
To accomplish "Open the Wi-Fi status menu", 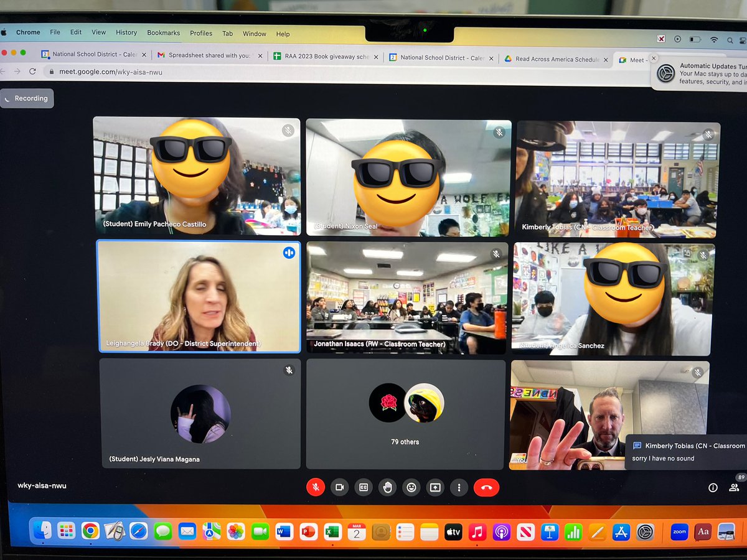I will 713,39.
